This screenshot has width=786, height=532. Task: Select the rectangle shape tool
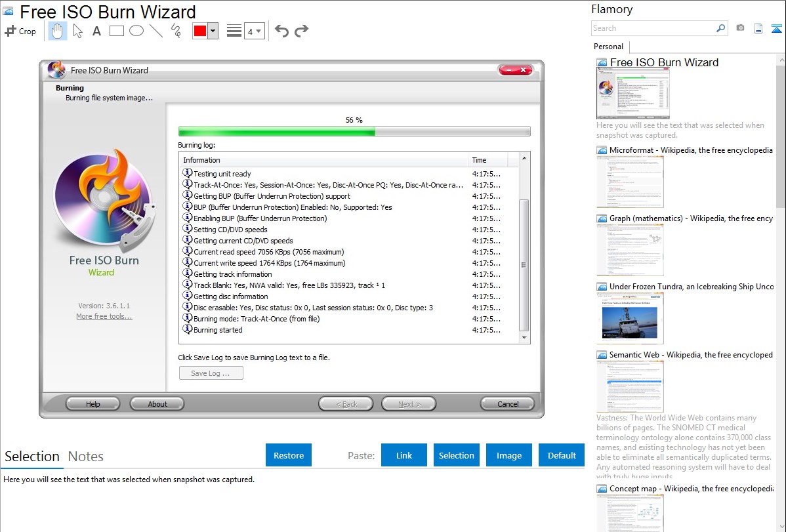click(116, 31)
